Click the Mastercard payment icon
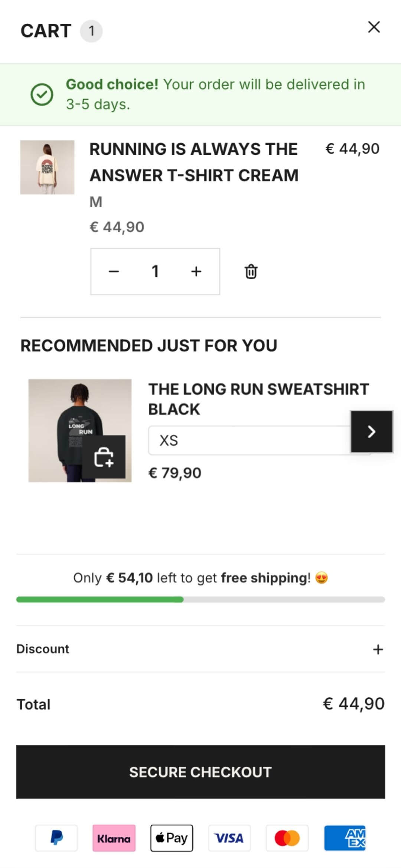This screenshot has width=401, height=868. click(x=287, y=838)
